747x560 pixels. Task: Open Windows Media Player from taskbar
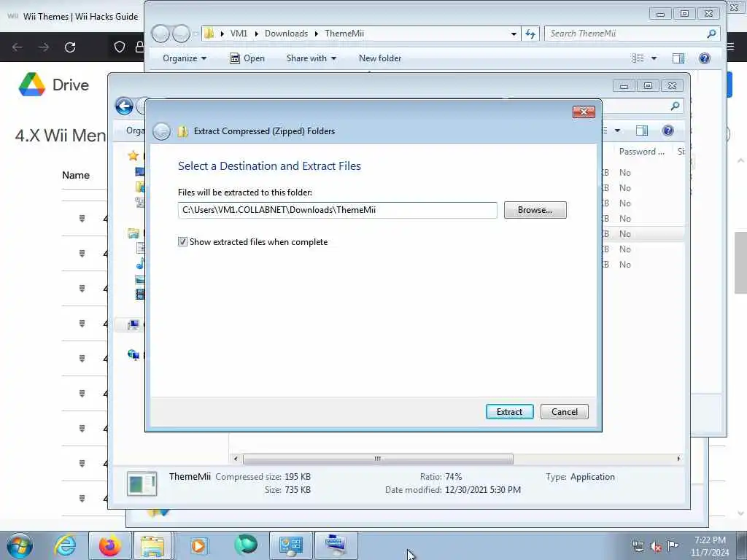[x=198, y=545]
